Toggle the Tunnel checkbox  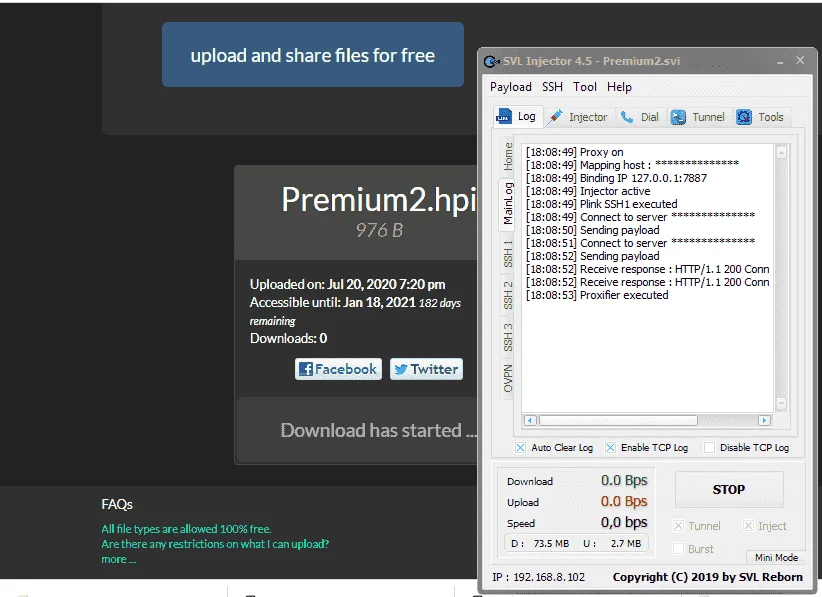pyautogui.click(x=678, y=526)
